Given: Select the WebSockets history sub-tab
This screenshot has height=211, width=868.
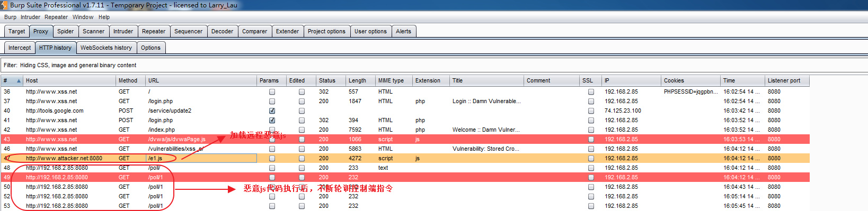Looking at the screenshot, I should pyautogui.click(x=107, y=48).
